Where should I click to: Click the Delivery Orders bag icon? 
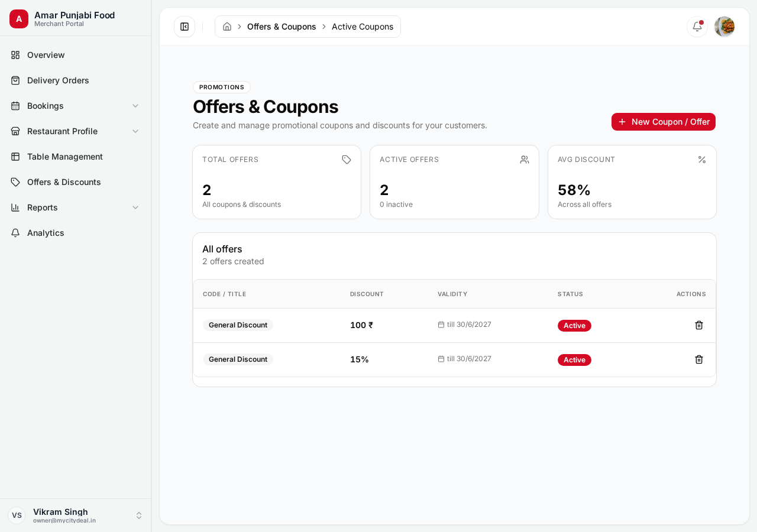click(15, 80)
